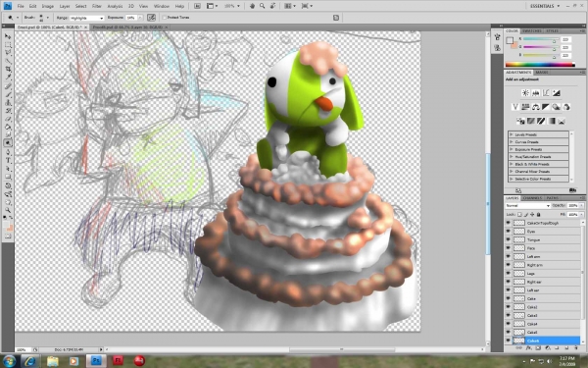Select the Crop tool in toolbox

click(x=8, y=69)
